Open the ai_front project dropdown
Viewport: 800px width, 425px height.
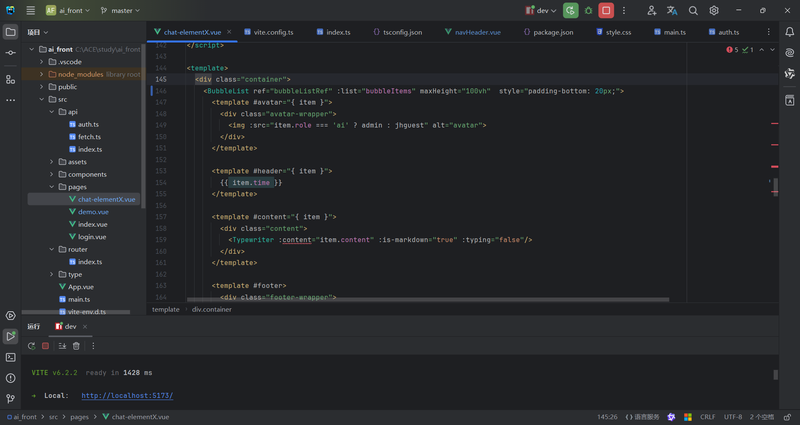68,10
